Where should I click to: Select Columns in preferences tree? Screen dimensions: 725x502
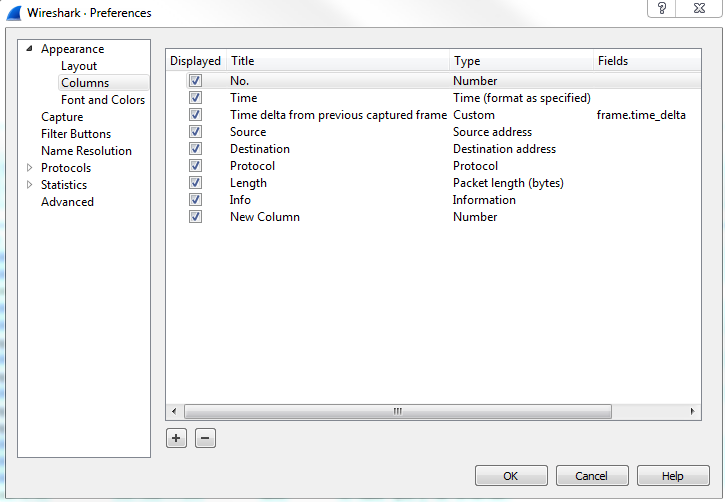[x=85, y=83]
